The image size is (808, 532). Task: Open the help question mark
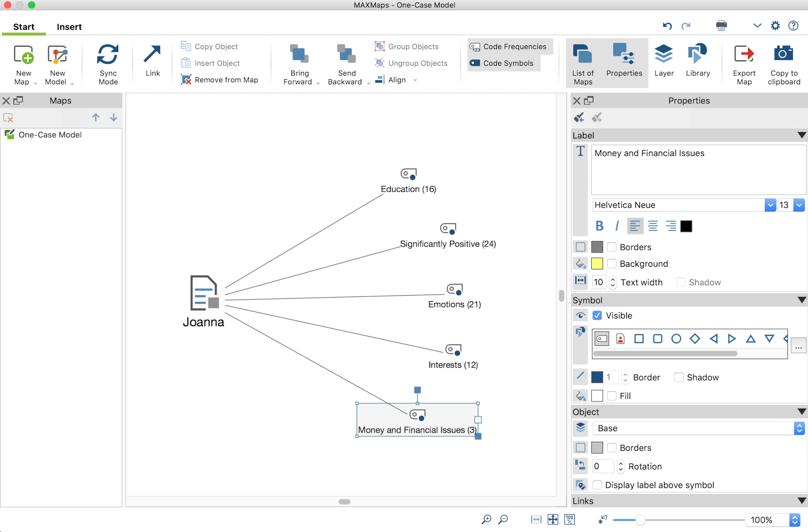[793, 26]
